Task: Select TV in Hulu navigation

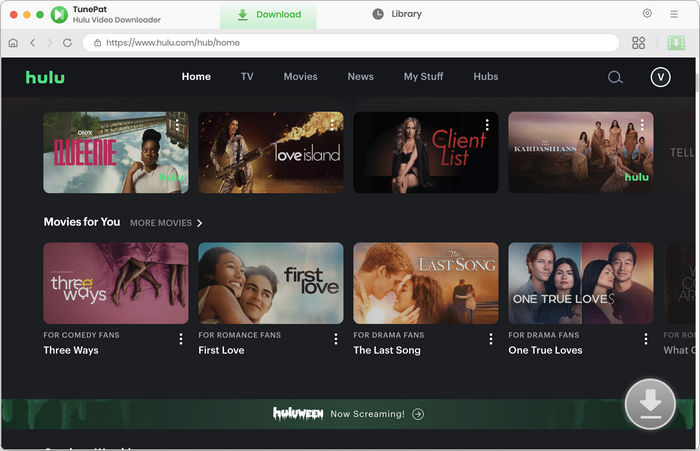Action: click(x=247, y=77)
